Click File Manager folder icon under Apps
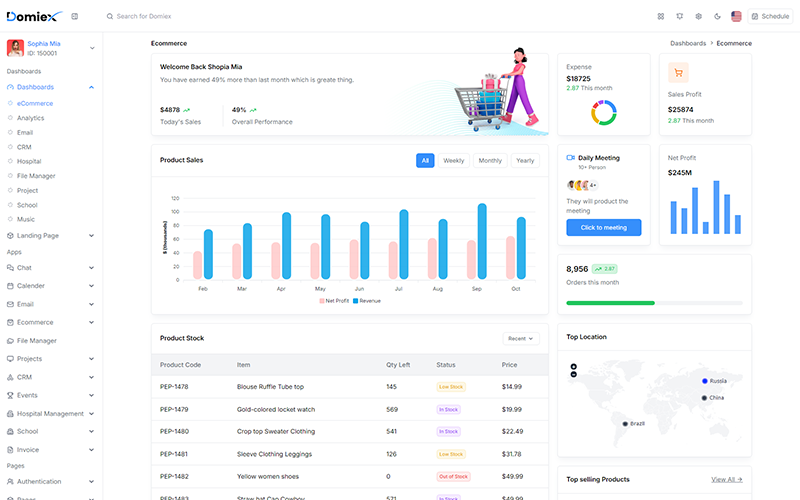 tap(10, 341)
